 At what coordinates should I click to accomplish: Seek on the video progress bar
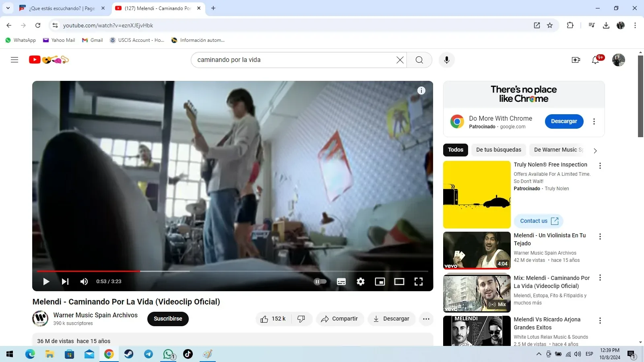[233, 271]
